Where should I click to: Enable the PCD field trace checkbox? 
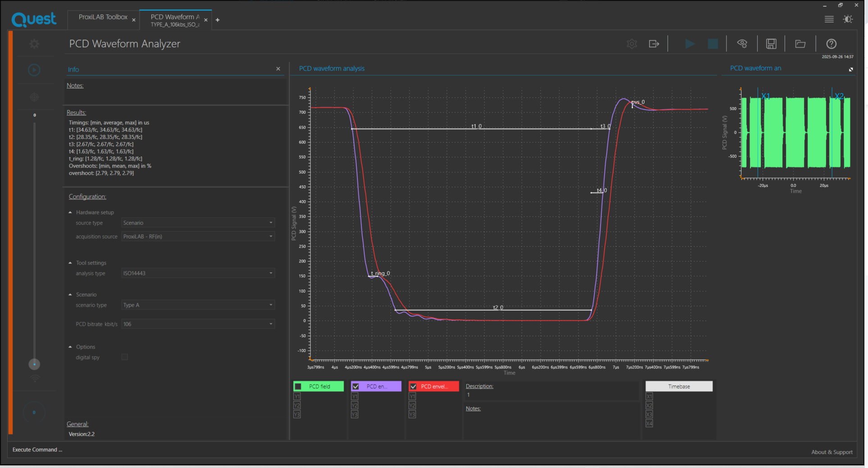(x=298, y=386)
